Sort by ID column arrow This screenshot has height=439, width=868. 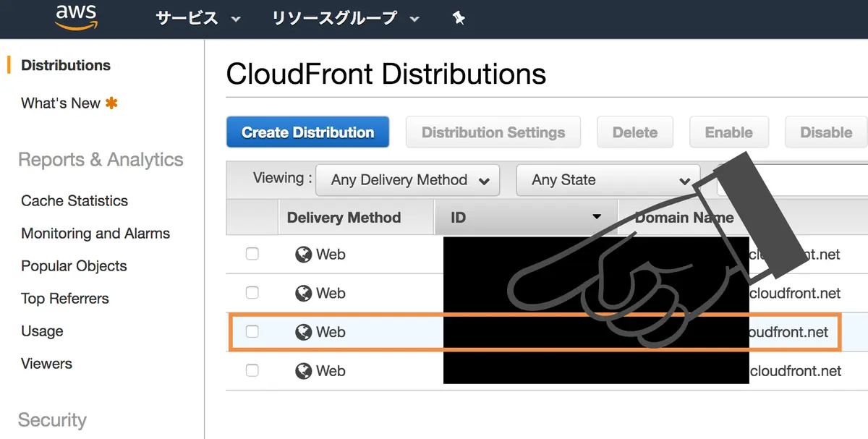point(597,217)
